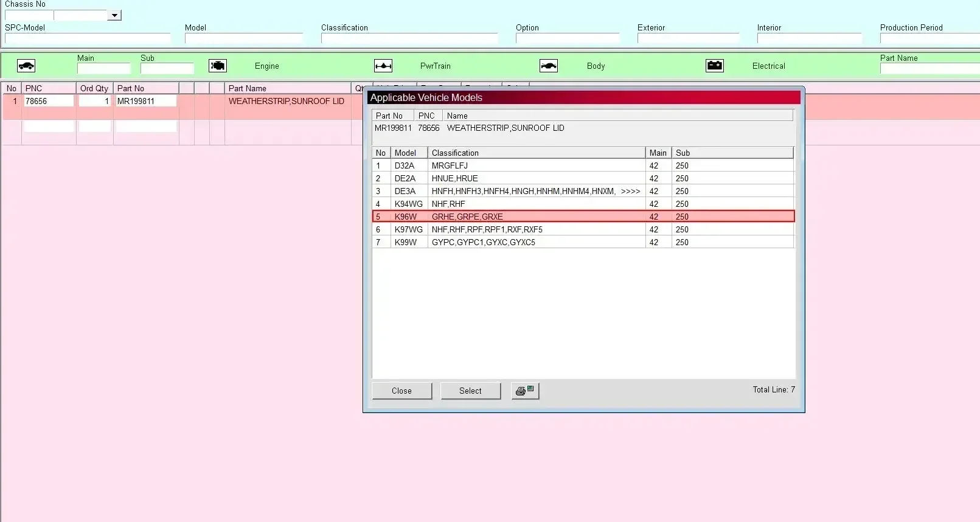This screenshot has width=980, height=522.
Task: Click the Sub group input field
Action: [x=167, y=69]
